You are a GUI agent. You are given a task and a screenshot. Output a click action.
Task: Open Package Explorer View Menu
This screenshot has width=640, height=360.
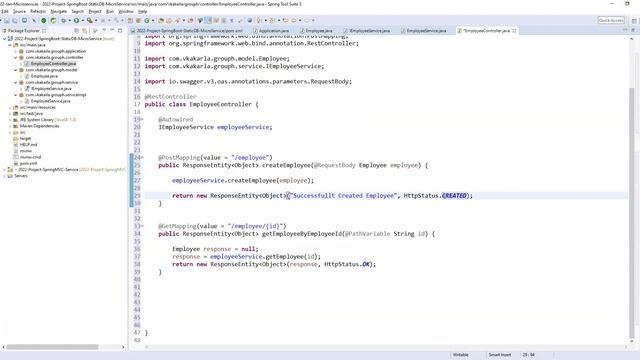(104, 31)
